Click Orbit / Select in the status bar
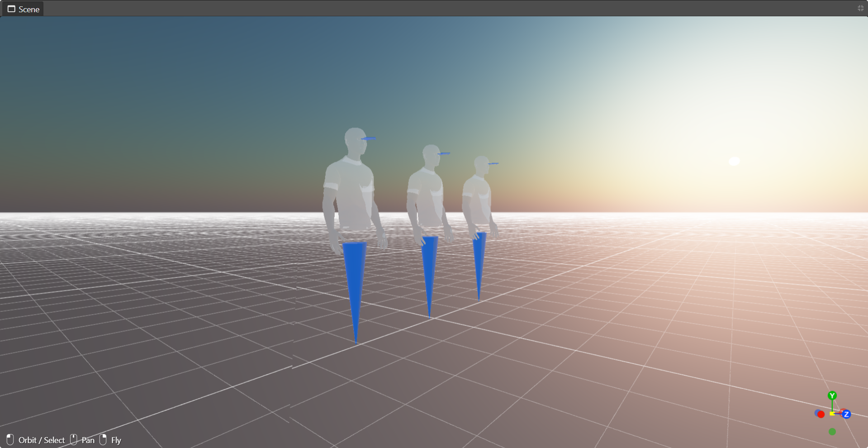The width and height of the screenshot is (868, 448). 42,439
